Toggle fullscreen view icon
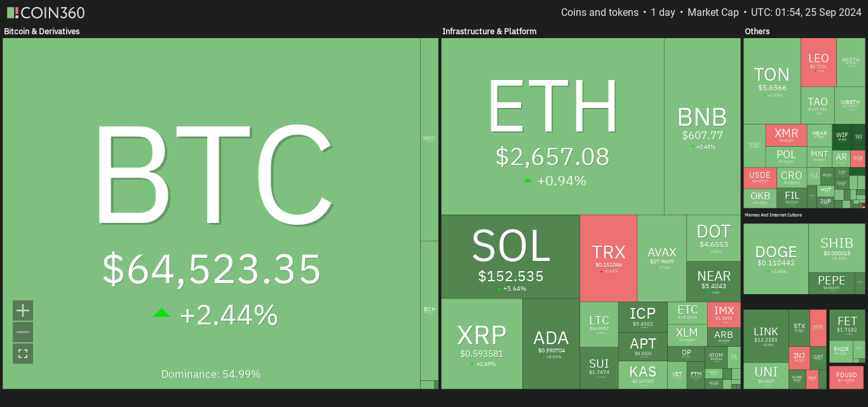 [x=23, y=354]
